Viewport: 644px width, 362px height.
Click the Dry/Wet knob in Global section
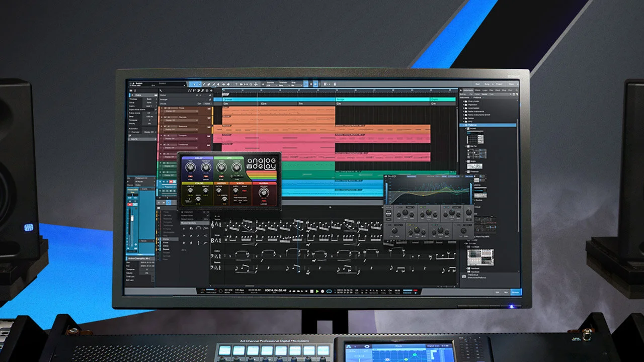[x=264, y=193]
